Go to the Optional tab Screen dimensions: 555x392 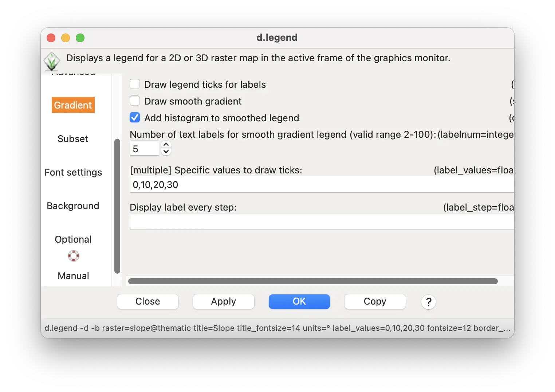(73, 239)
